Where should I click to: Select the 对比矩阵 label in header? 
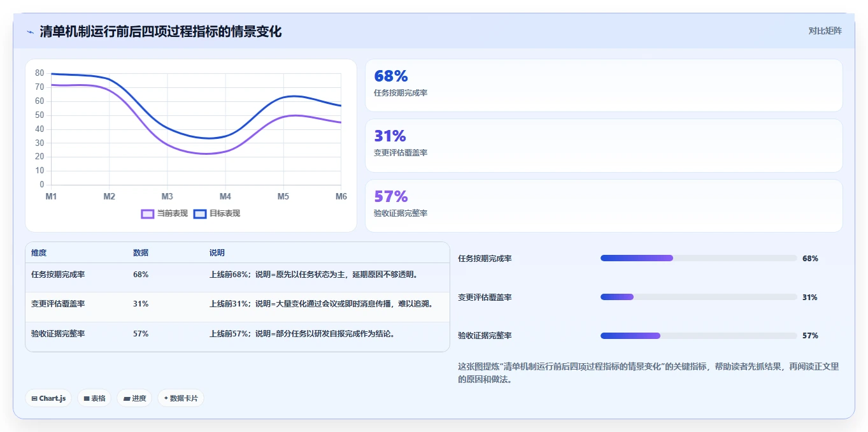(825, 31)
